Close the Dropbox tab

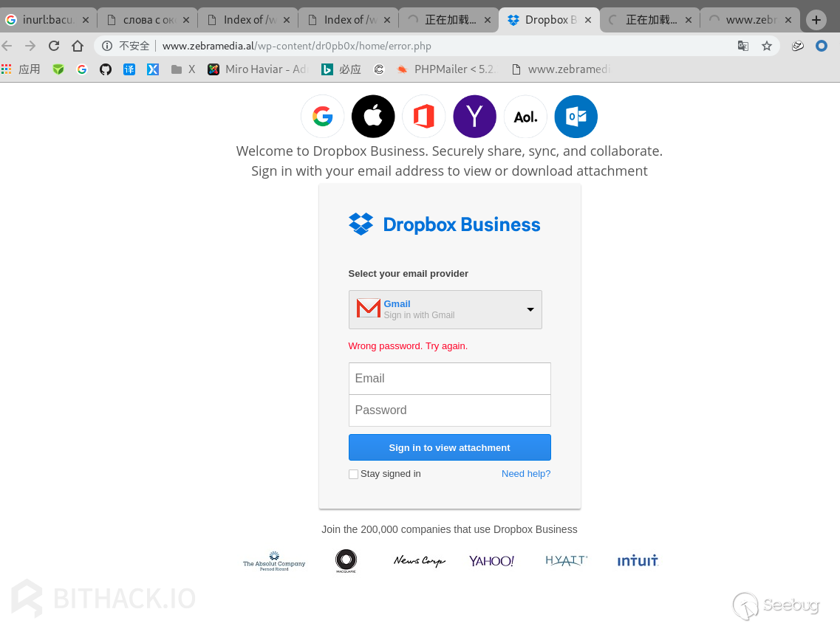click(587, 21)
